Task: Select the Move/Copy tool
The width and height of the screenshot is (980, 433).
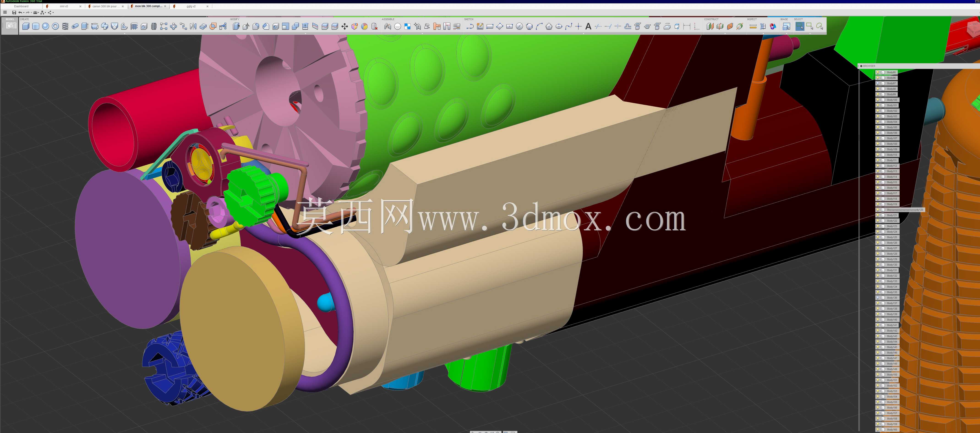Action: (x=345, y=26)
